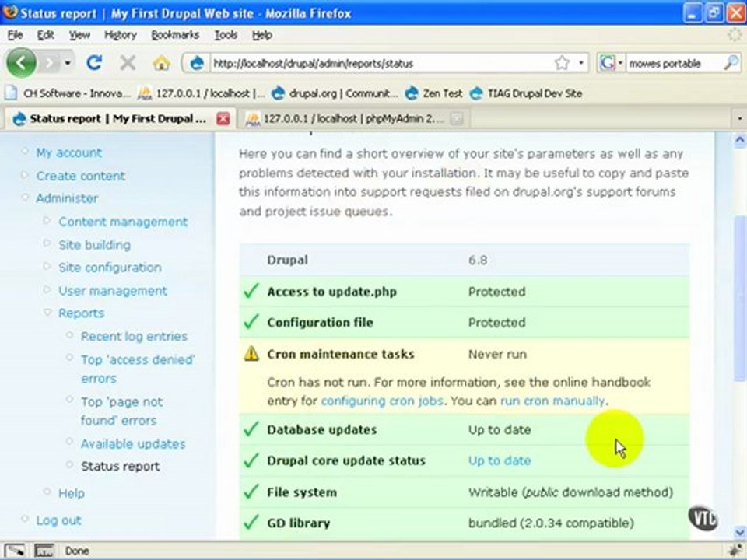Screen dimensions: 747x560
Task: Click the scroll up arrow of the page scrollbar
Action: pyautogui.click(x=739, y=139)
